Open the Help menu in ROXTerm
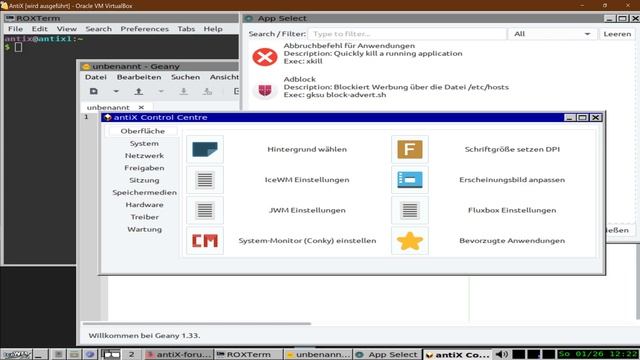The image size is (640, 360). [x=213, y=29]
